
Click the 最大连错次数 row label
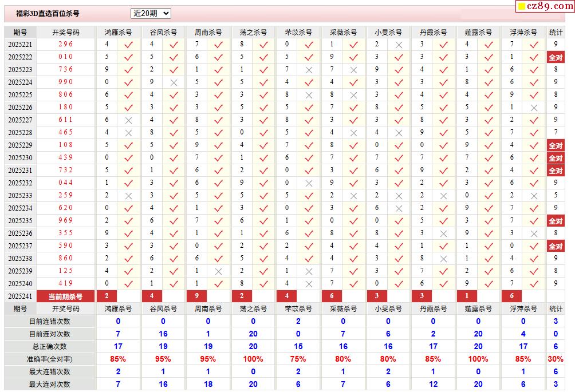[x=49, y=372]
